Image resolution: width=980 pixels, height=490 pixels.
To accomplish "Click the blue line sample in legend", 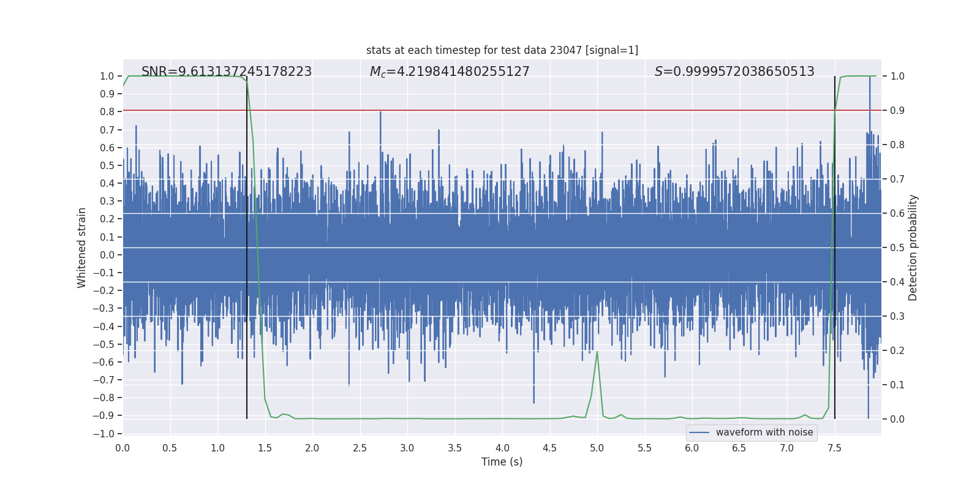I will [699, 432].
